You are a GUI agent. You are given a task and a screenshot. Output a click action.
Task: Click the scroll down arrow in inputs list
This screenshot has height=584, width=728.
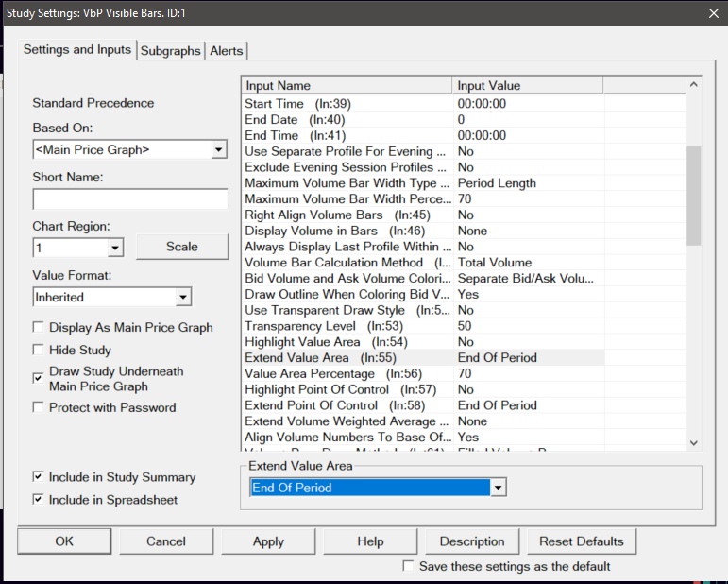pyautogui.click(x=694, y=442)
